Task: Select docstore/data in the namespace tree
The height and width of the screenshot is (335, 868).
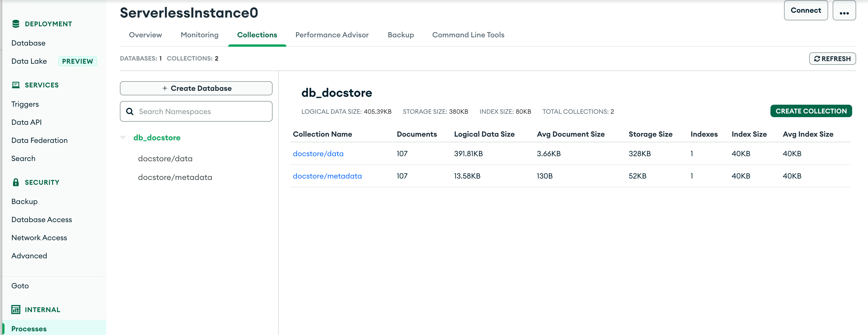Action: click(x=165, y=158)
